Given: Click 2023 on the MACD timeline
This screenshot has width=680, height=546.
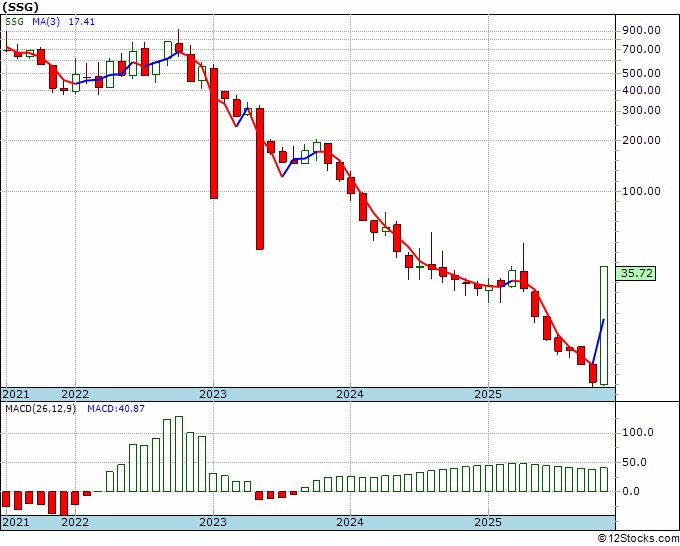Looking at the screenshot, I should coord(213,522).
